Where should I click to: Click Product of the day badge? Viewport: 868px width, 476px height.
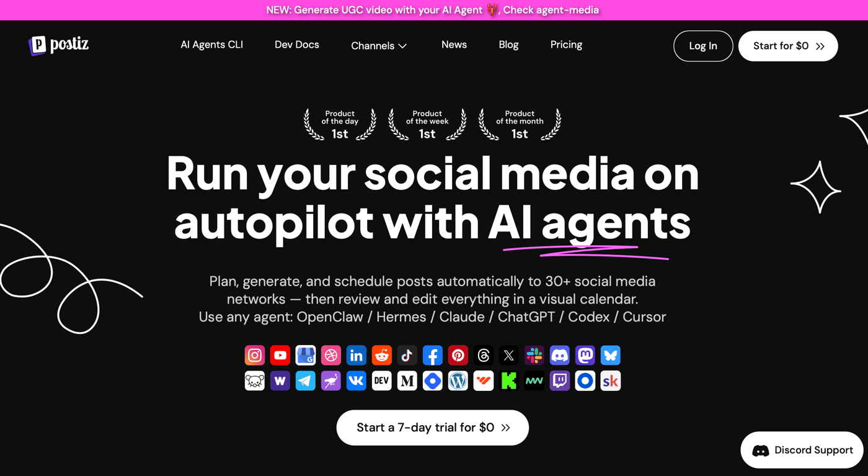pyautogui.click(x=340, y=124)
